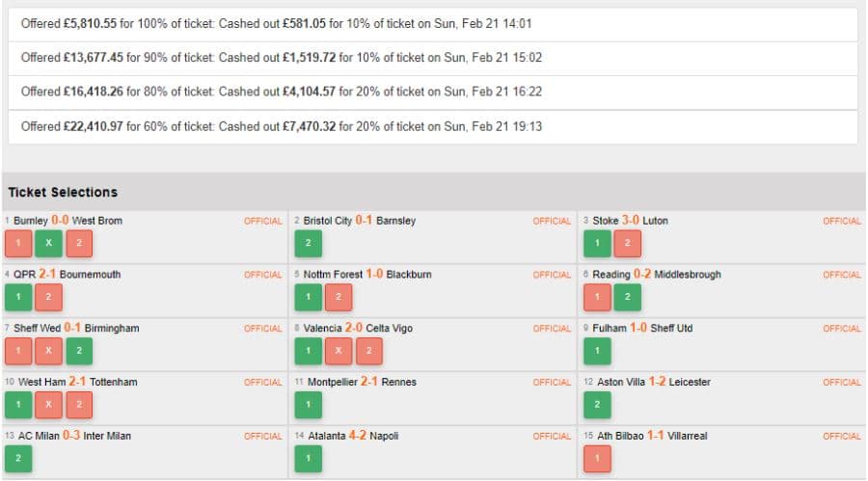Click the green 2 pick for Reading v Middlesbrough
Screen dimensions: 868x481
627,298
